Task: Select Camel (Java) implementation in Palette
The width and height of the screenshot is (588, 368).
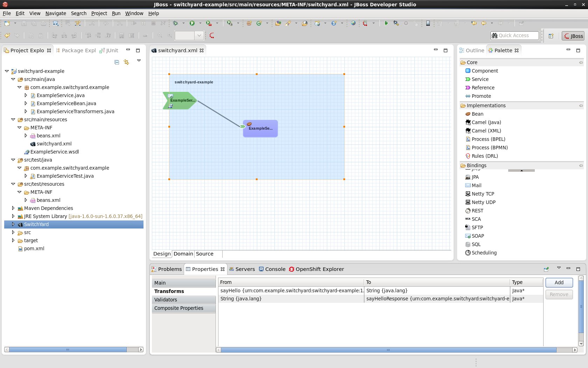Action: click(483, 122)
